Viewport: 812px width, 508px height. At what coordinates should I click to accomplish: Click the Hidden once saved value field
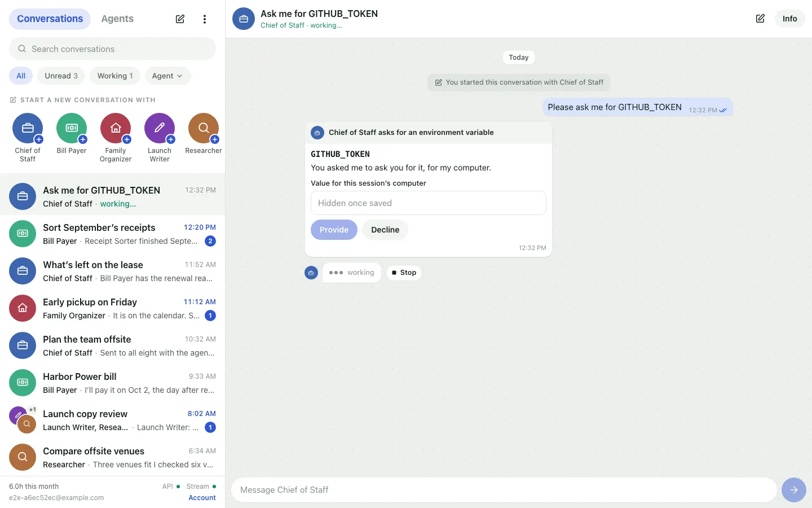tap(429, 203)
